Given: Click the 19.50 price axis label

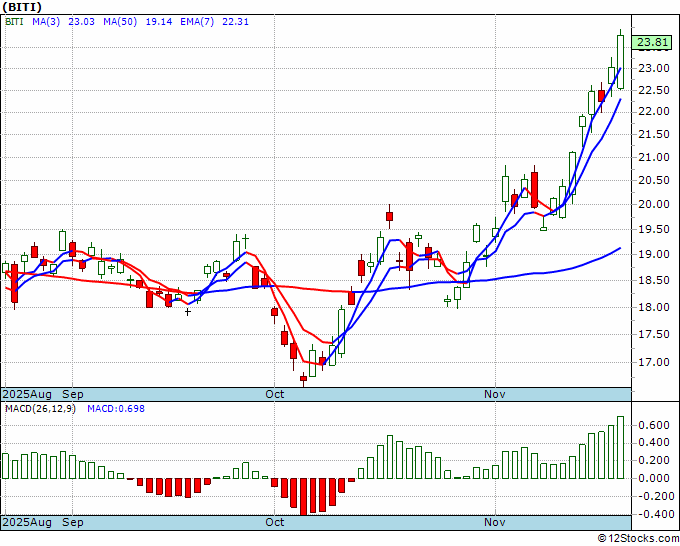Looking at the screenshot, I should (654, 229).
